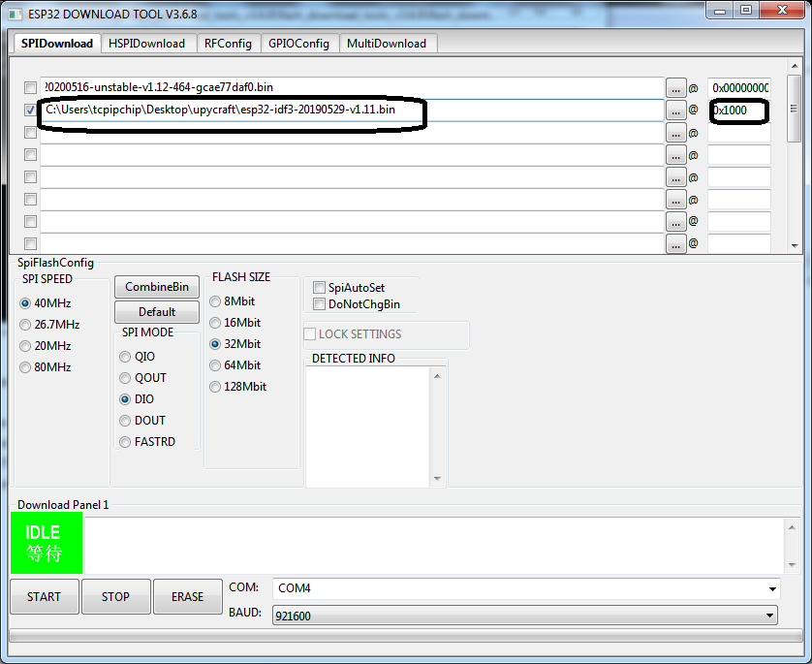812x664 pixels.
Task: Click the green IDLE status indicator
Action: [x=47, y=543]
